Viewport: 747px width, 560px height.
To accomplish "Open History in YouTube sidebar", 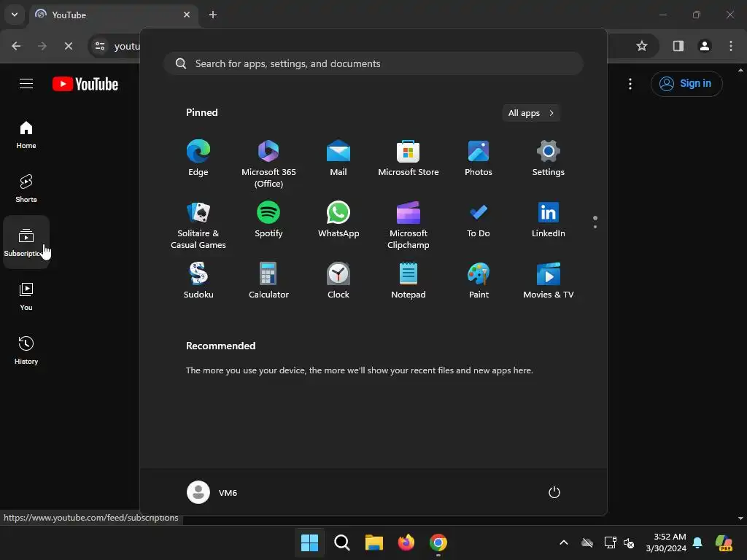I will click(x=26, y=351).
